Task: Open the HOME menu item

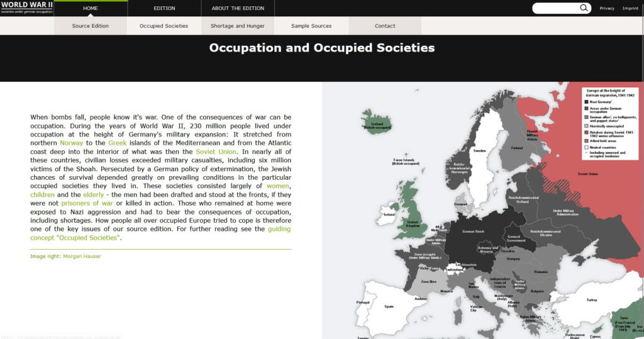Action: (x=91, y=8)
